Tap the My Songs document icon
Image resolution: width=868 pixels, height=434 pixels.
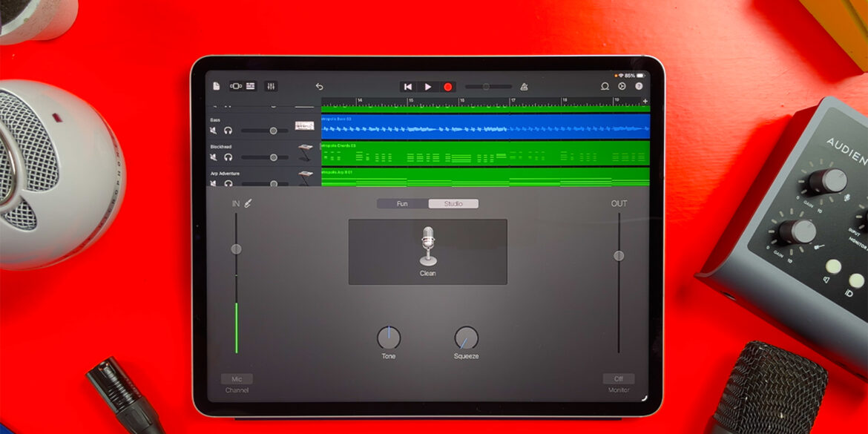(x=215, y=85)
